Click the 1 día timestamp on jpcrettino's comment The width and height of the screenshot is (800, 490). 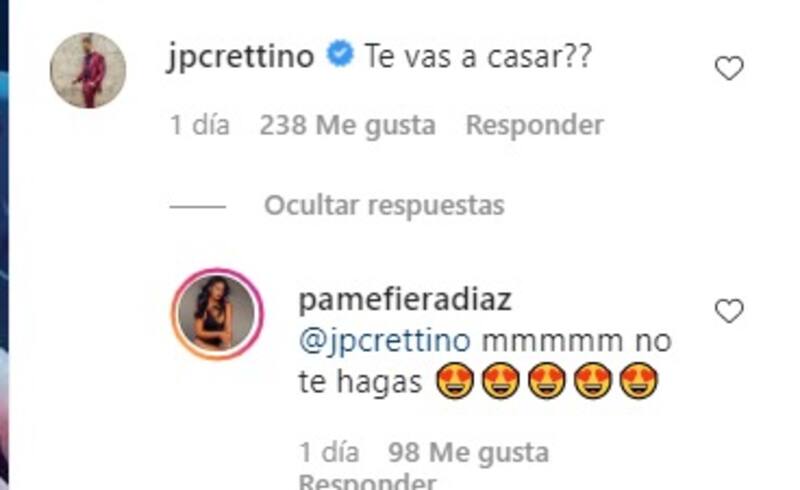200,126
